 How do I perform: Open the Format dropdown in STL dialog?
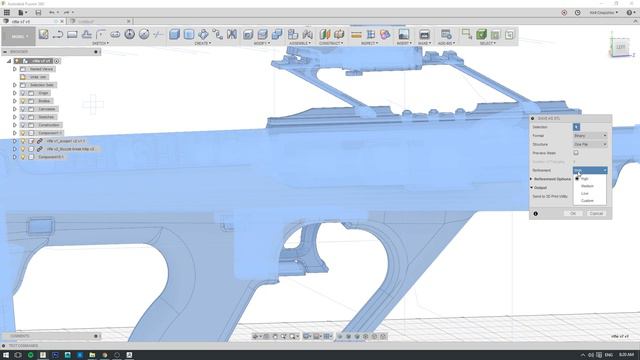point(590,136)
